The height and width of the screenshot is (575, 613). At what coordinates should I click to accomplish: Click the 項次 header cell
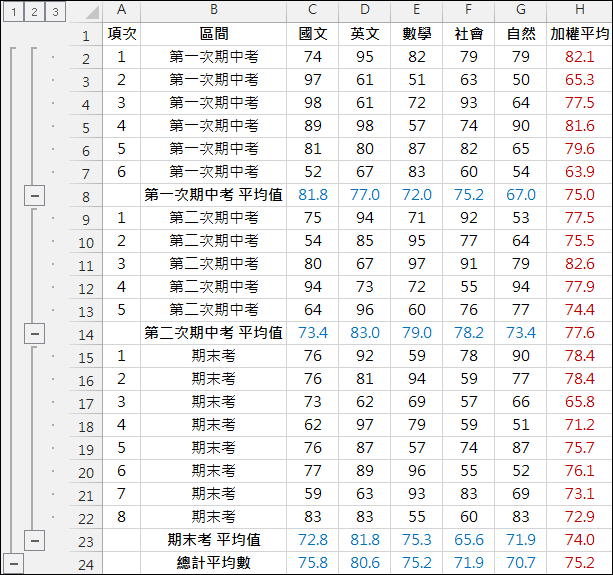[122, 34]
